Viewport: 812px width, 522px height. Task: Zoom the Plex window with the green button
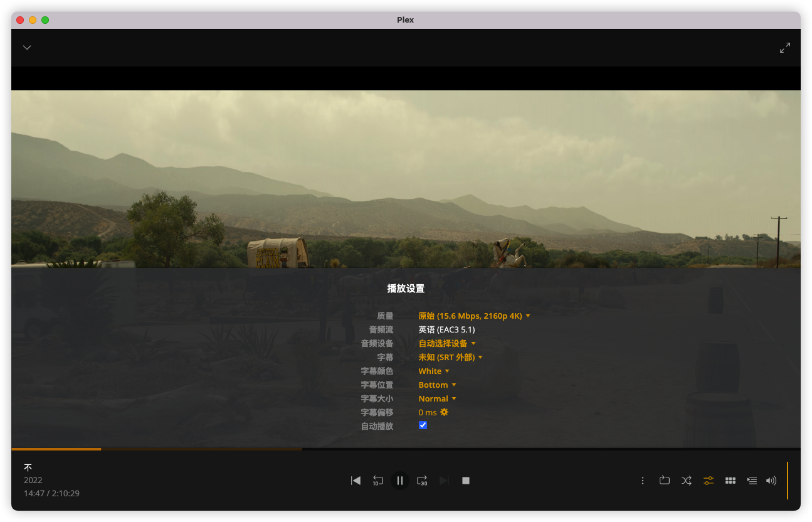point(45,20)
